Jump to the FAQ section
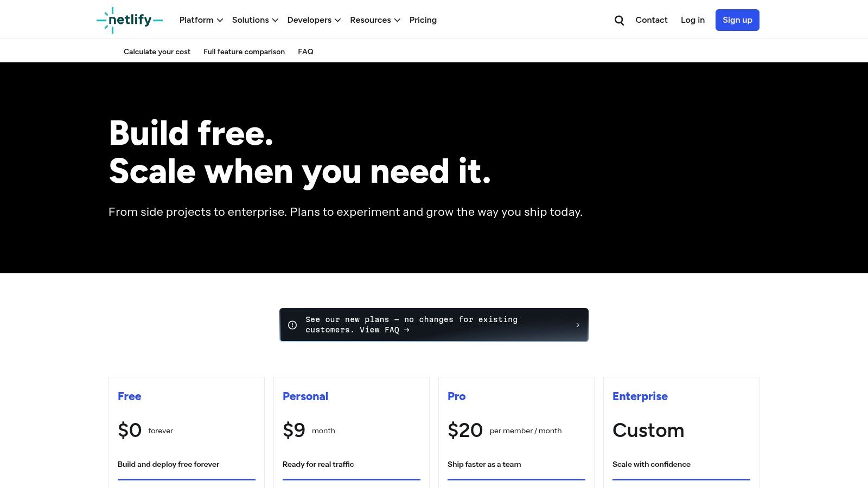The width and height of the screenshot is (868, 488). click(305, 52)
